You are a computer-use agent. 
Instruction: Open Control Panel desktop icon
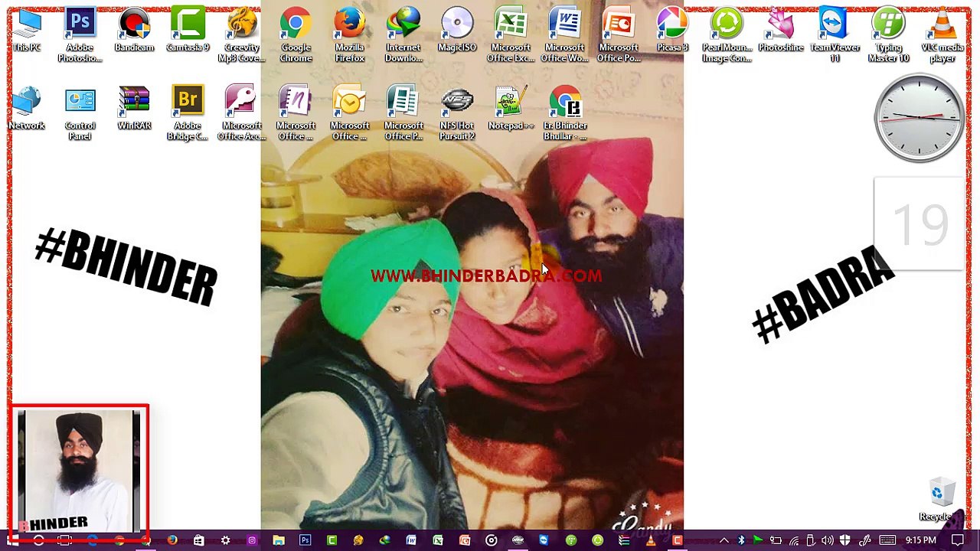(80, 113)
